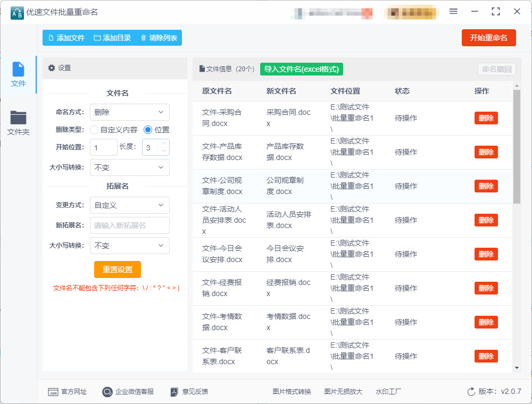The height and width of the screenshot is (404, 532).
Task: Delete row 文件-经费报销.docx
Action: point(486,288)
